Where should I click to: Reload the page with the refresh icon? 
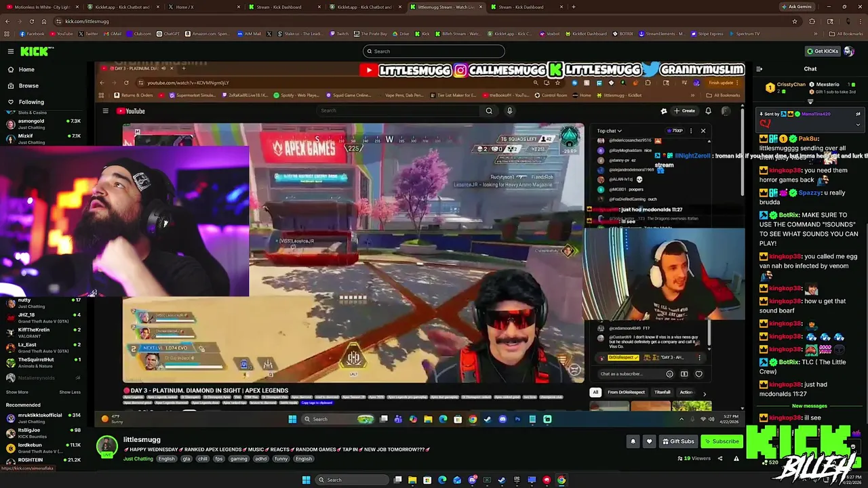[x=32, y=21]
